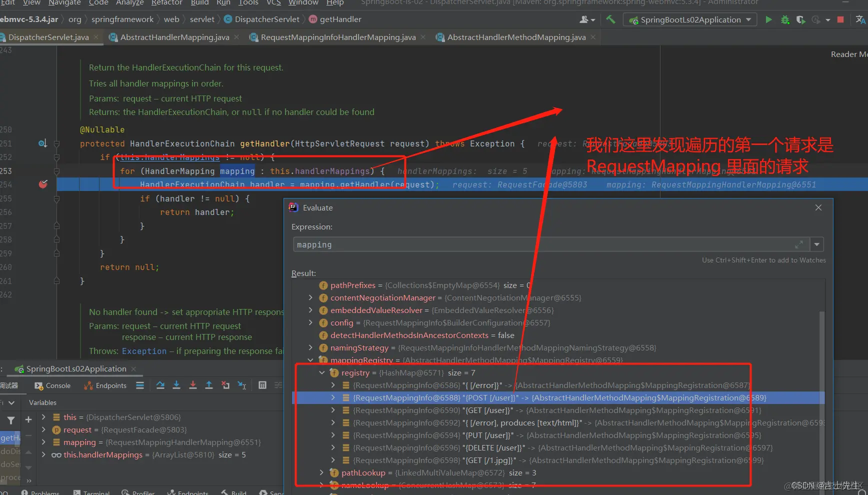Show more debugger actions via double chevron

pyautogui.click(x=28, y=480)
